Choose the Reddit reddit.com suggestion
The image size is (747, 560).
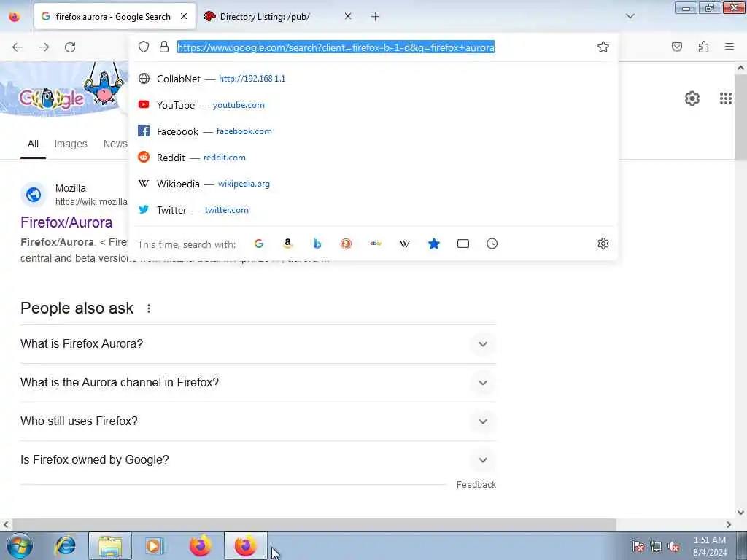373,157
